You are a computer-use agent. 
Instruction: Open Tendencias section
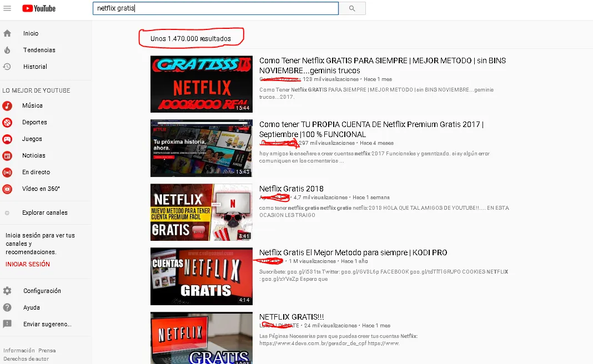coord(39,50)
